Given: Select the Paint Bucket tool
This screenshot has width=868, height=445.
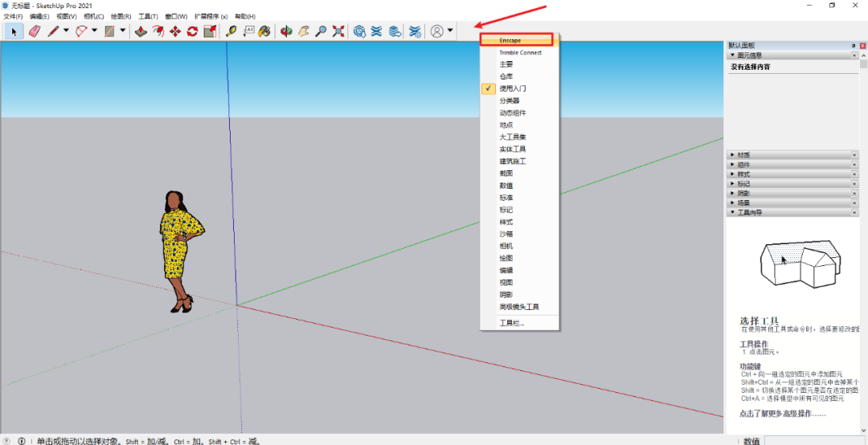Looking at the screenshot, I should tap(264, 31).
